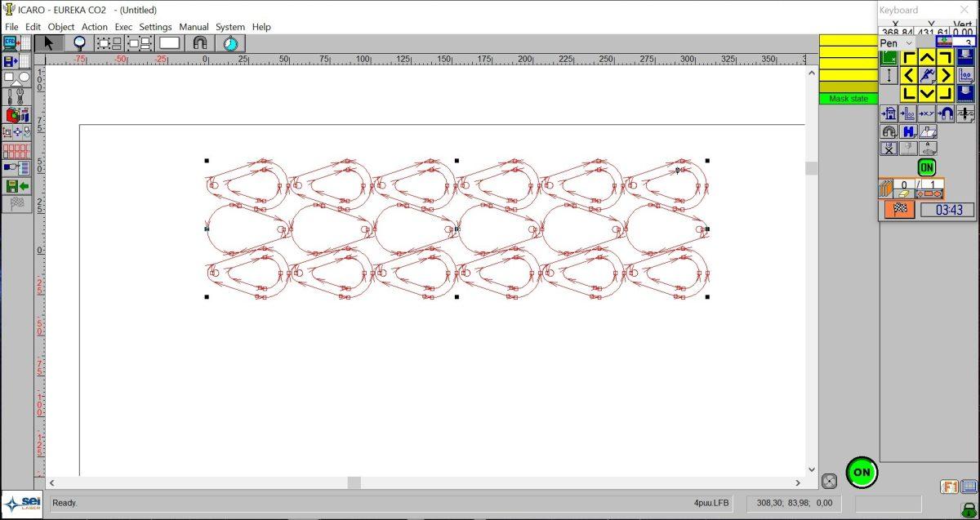The width and height of the screenshot is (980, 520).
Task: Click the magnet snap tool in top toolbar
Action: (200, 43)
